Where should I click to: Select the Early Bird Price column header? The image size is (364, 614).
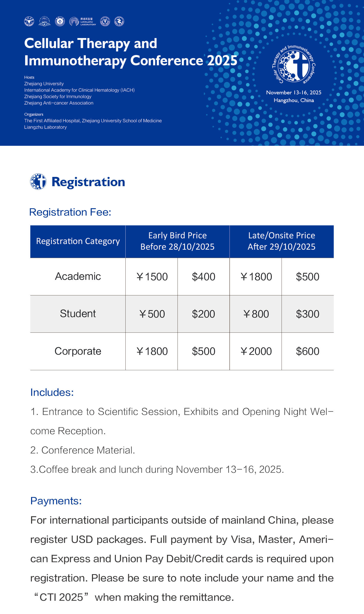click(x=177, y=241)
